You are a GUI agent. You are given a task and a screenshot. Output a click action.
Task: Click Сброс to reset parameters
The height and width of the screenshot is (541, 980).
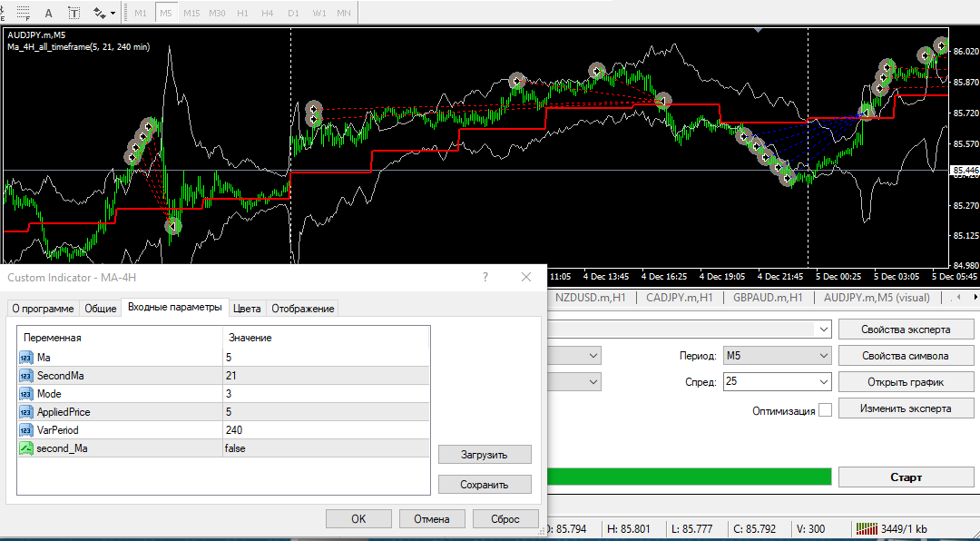pyautogui.click(x=505, y=518)
